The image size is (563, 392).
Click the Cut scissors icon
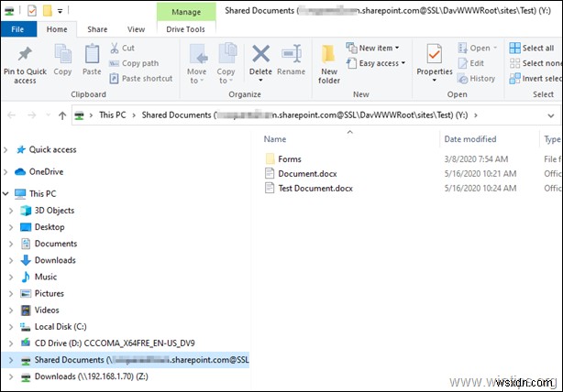point(115,48)
